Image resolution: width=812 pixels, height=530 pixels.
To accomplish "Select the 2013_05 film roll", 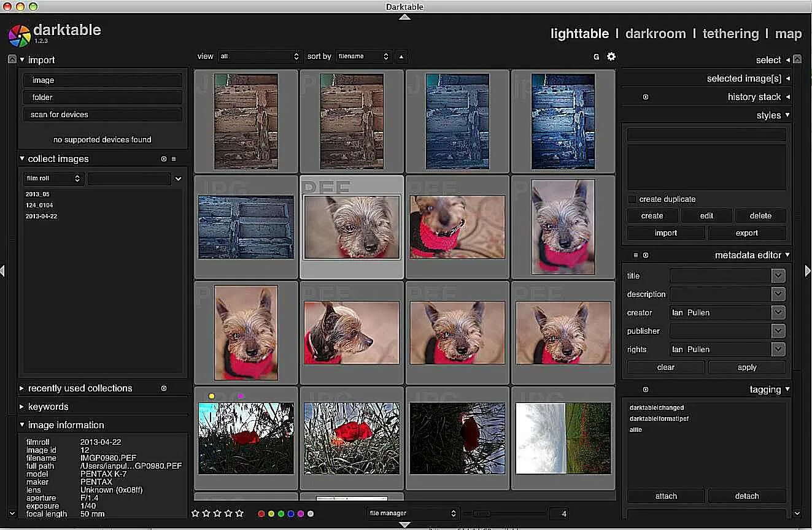I will coord(37,194).
